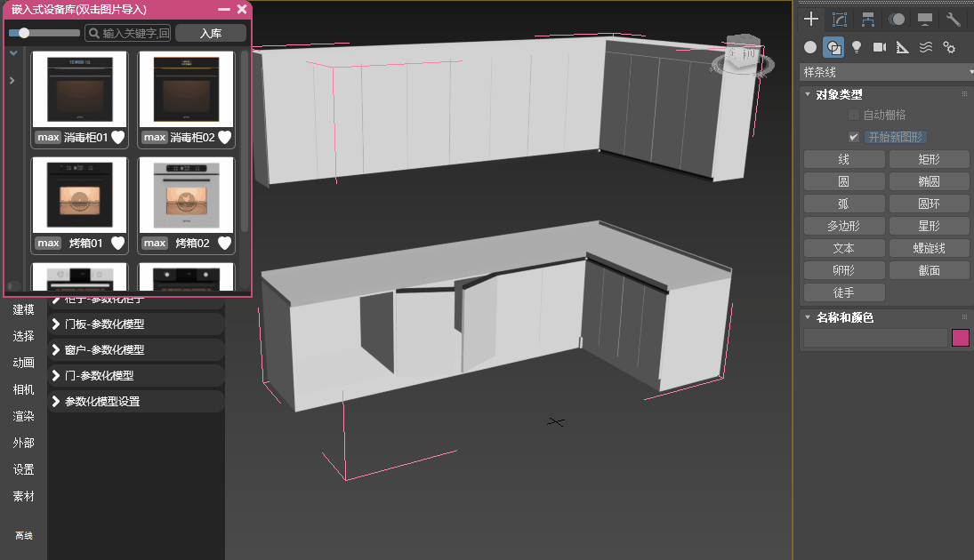Collapse the 名称和颜色 rollout
This screenshot has height=560, width=974.
click(808, 317)
